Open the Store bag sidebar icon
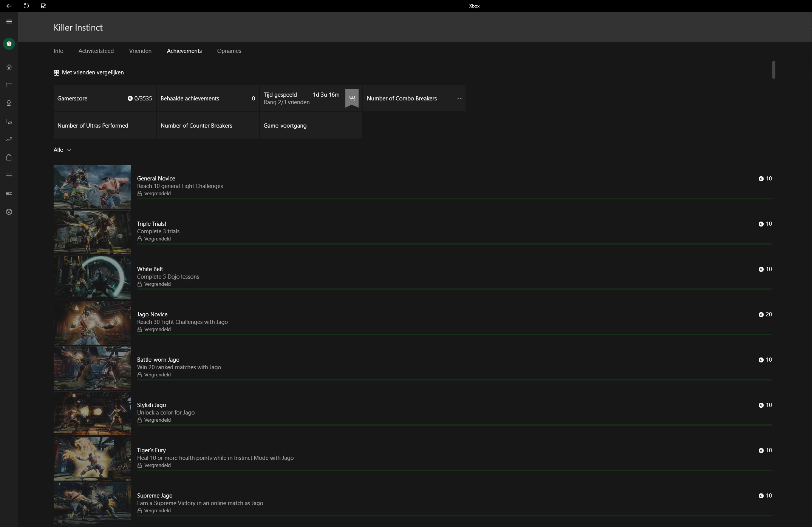Screen dimensions: 812x527 coord(9,157)
